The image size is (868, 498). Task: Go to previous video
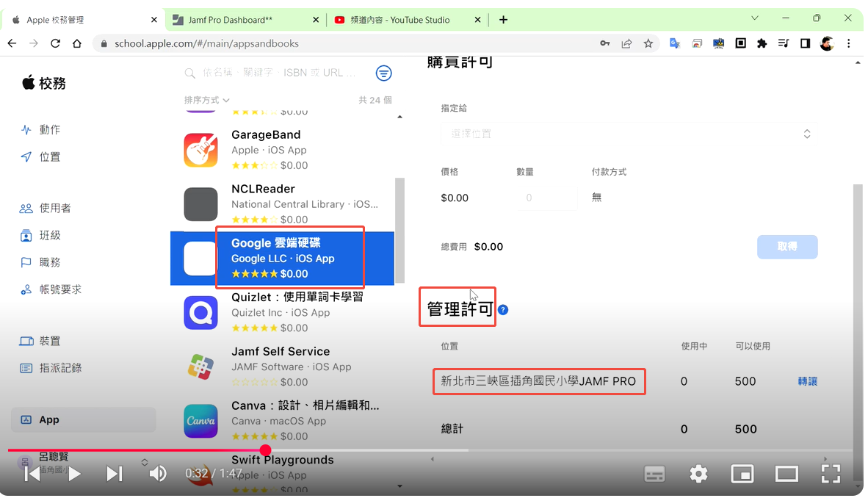32,474
